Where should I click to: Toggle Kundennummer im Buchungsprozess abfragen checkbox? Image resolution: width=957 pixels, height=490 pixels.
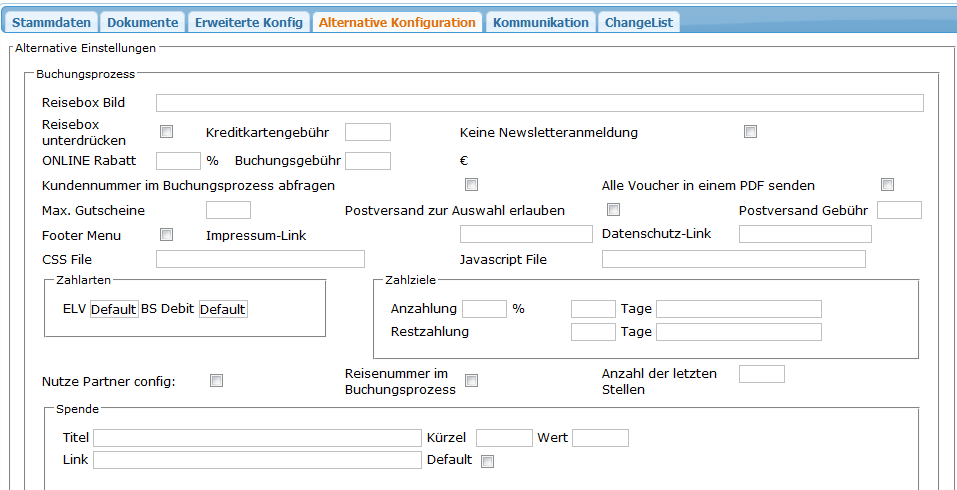click(x=471, y=185)
